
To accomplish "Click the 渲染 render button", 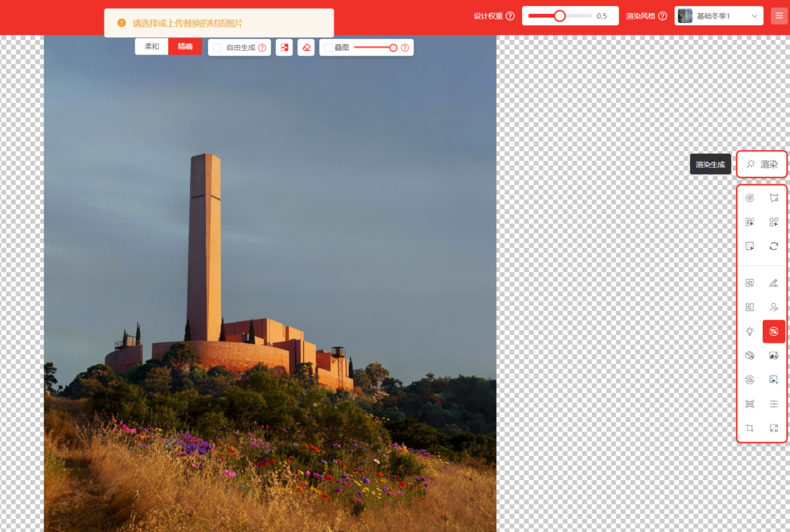I will pos(762,164).
